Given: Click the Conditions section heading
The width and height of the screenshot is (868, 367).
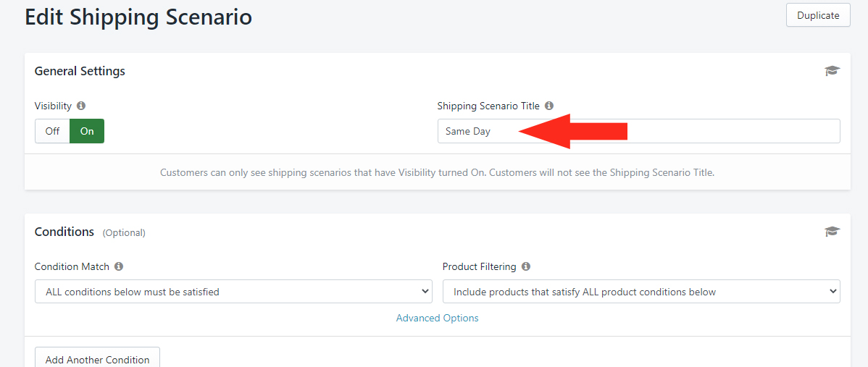Looking at the screenshot, I should [x=64, y=232].
